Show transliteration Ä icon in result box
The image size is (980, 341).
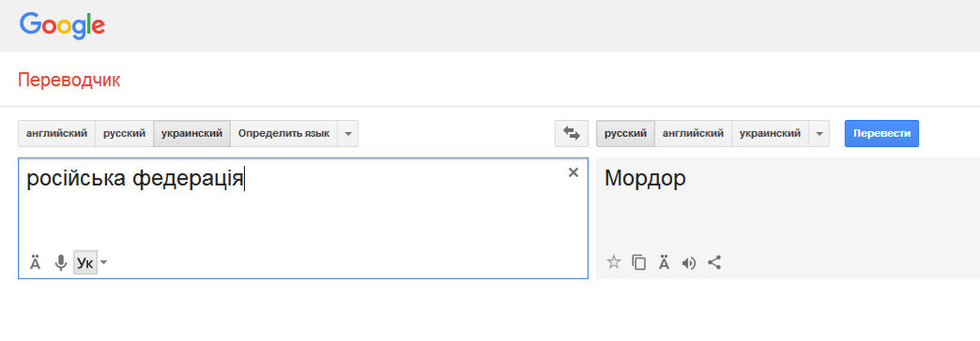click(664, 263)
